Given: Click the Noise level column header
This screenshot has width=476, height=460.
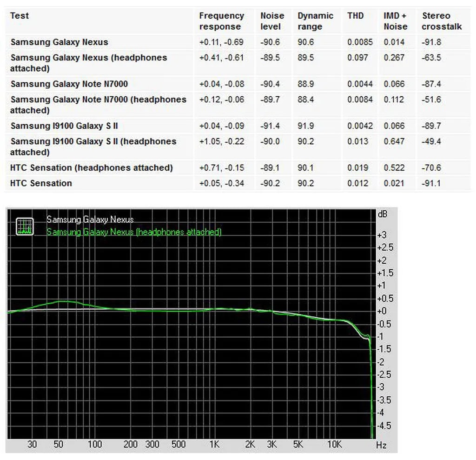Looking at the screenshot, I should coord(271,21).
